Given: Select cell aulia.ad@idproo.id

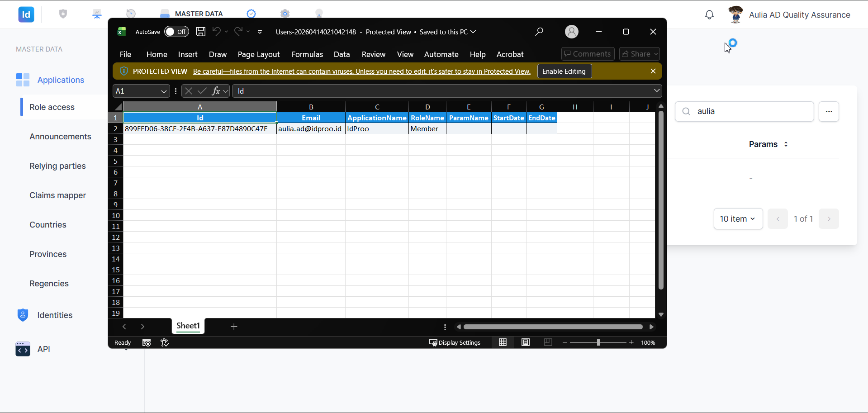Looking at the screenshot, I should [x=311, y=128].
